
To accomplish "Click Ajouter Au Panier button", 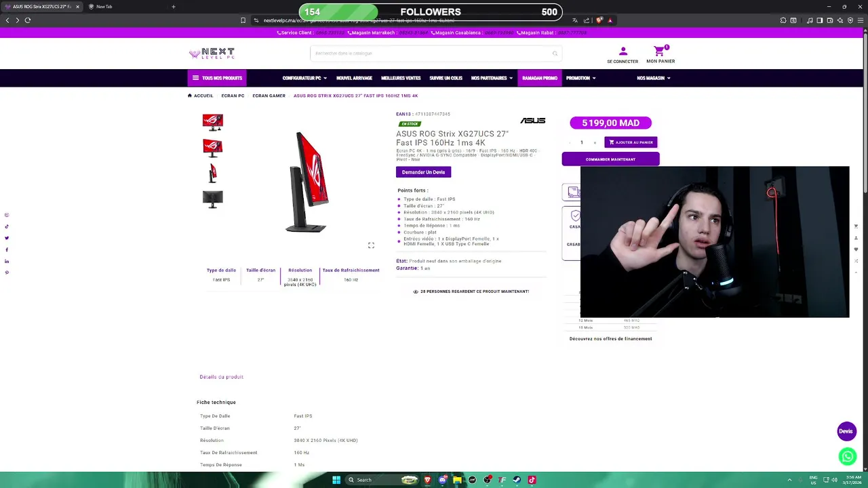I will [631, 142].
